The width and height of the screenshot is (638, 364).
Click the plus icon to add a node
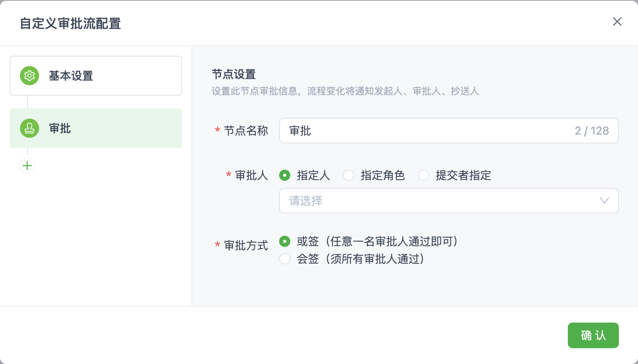(27, 166)
